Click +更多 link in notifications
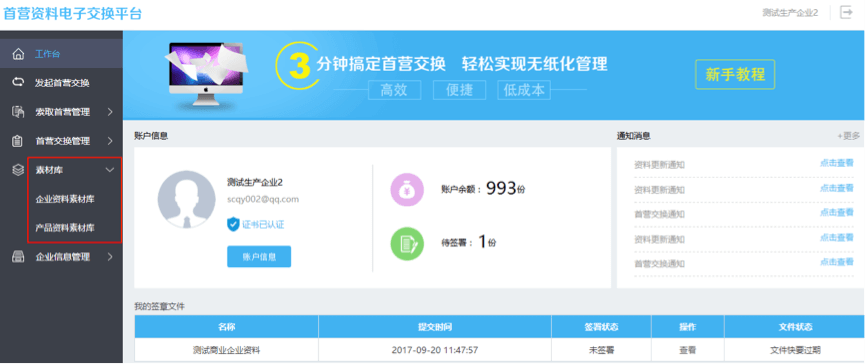The width and height of the screenshot is (865, 364). tap(848, 136)
